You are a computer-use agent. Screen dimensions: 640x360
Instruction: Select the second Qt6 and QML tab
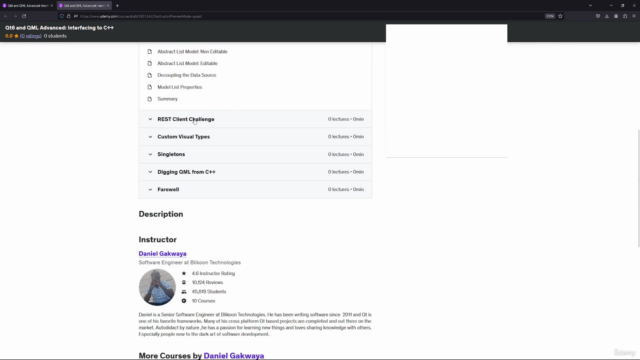tap(84, 6)
